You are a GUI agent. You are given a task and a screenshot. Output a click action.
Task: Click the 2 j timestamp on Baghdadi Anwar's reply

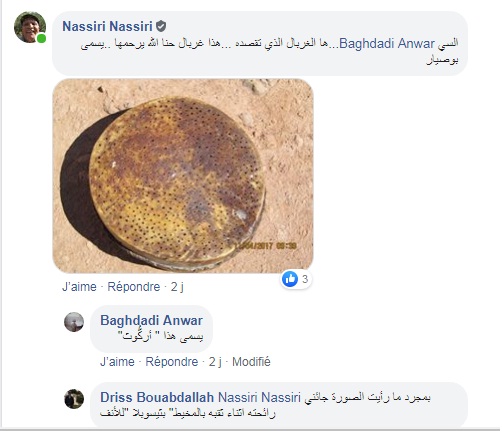tap(215, 362)
